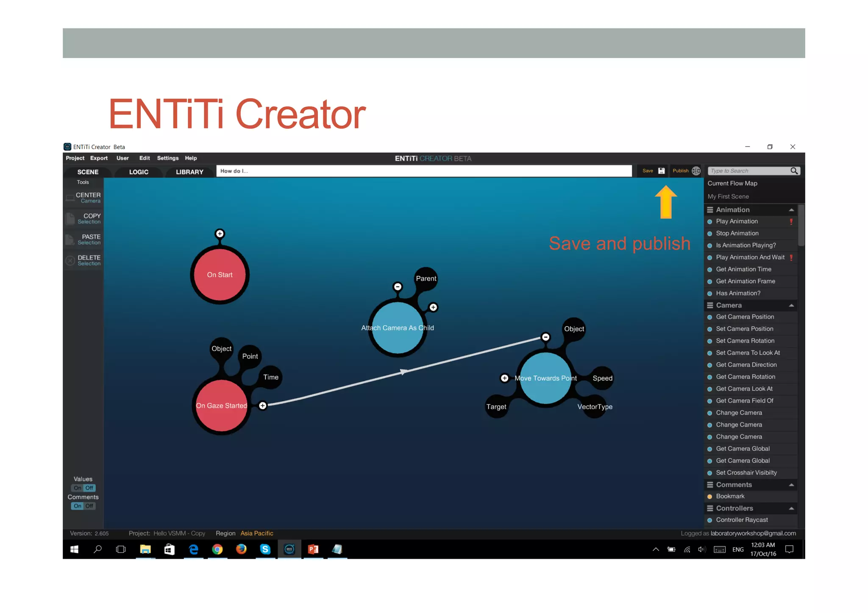Image resolution: width=868 pixels, height=613 pixels.
Task: Open Skype from the taskbar
Action: coord(265,549)
